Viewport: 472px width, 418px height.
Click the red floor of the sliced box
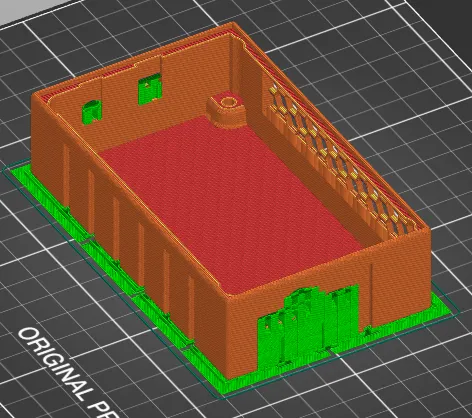tap(230, 203)
